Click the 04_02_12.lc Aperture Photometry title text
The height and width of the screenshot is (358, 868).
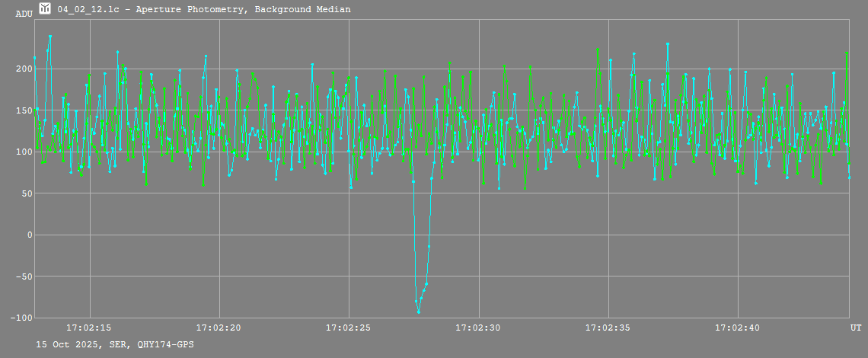204,9
